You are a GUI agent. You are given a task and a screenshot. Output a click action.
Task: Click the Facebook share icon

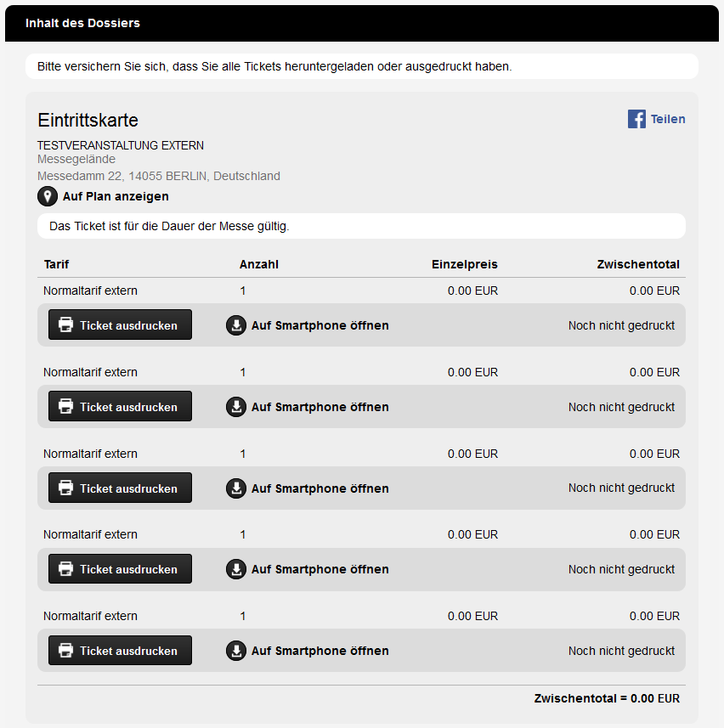tap(636, 119)
